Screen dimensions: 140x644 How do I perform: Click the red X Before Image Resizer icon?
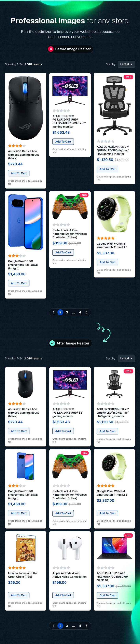(51, 49)
